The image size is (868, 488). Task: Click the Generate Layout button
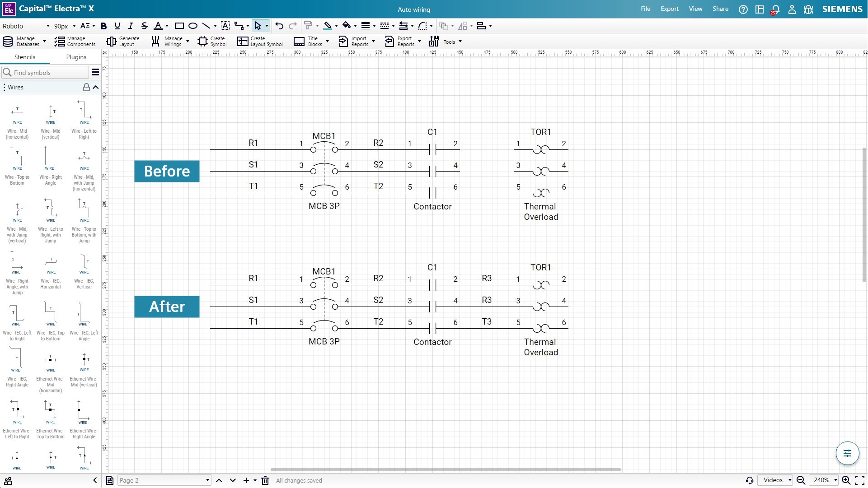click(123, 42)
